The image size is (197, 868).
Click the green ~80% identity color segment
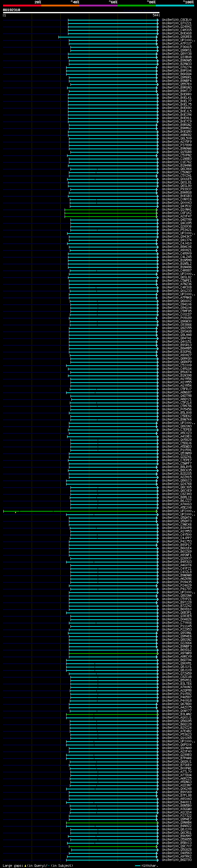click(x=137, y=6)
